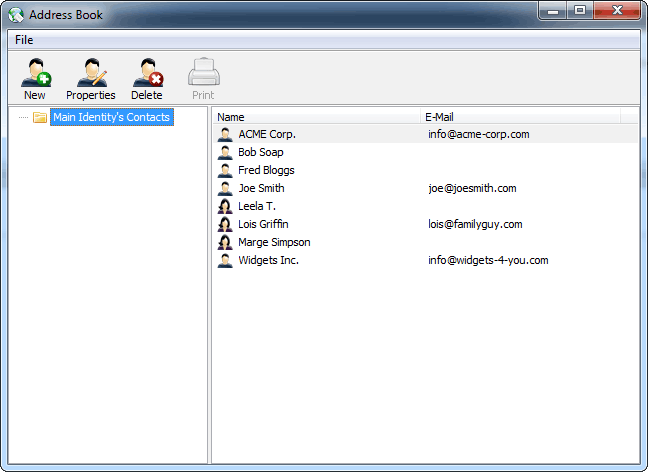Screen dimensions: 648x472
Task: Close the Address Book window
Action: coord(617,11)
